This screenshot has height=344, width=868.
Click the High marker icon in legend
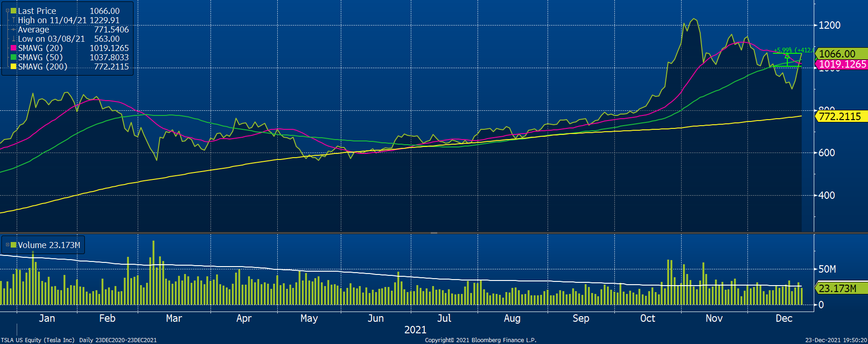(x=14, y=20)
